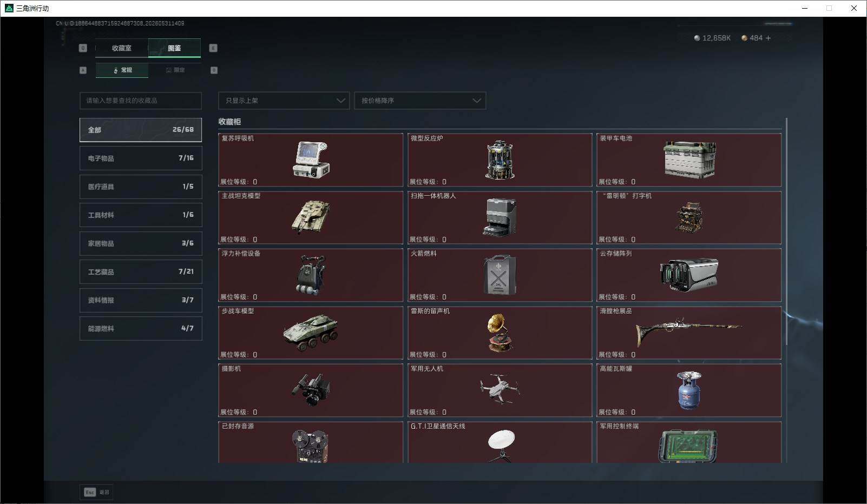Toggle the 常规 regular filter
The width and height of the screenshot is (867, 504).
122,70
